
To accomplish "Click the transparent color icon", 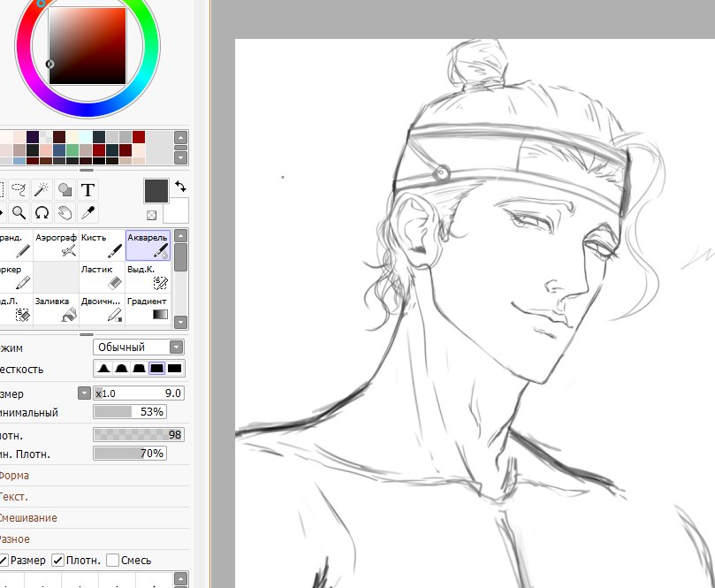I will pos(151,215).
